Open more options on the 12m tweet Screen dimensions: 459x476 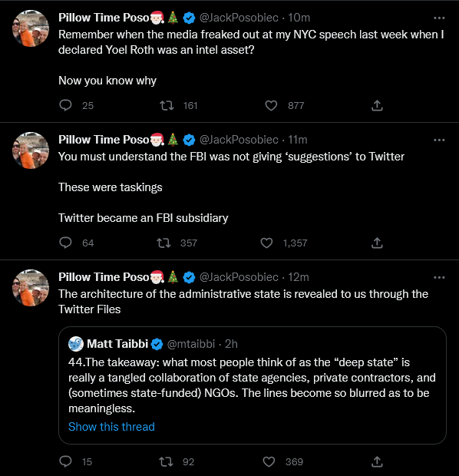[439, 277]
